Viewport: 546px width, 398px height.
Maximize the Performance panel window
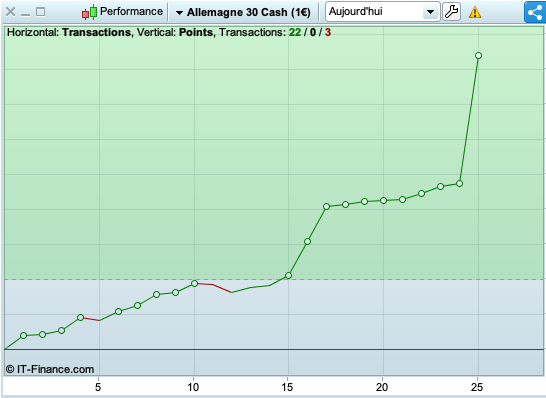[x=41, y=12]
